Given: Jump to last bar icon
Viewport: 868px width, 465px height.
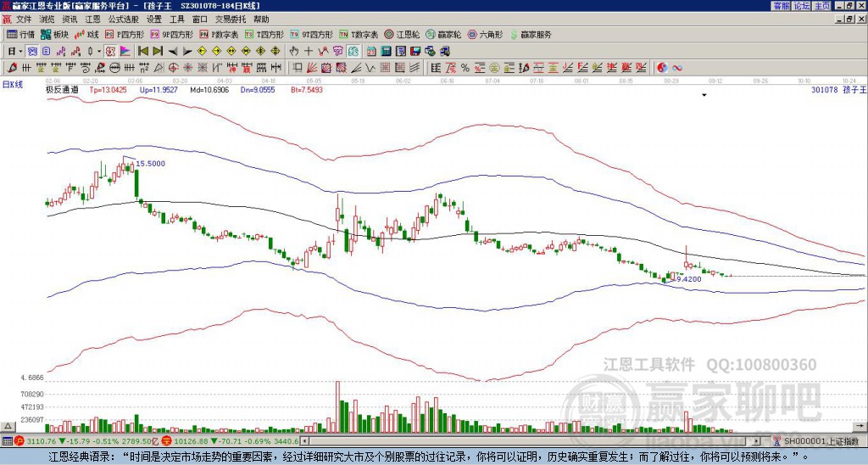Looking at the screenshot, I should [158, 52].
